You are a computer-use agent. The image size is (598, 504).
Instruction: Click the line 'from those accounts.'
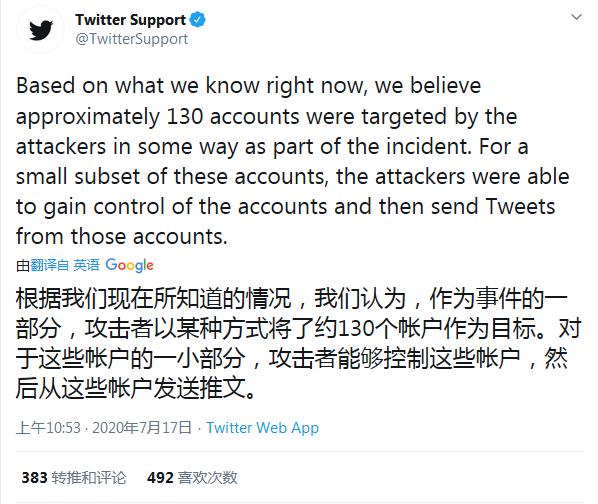pyautogui.click(x=122, y=236)
